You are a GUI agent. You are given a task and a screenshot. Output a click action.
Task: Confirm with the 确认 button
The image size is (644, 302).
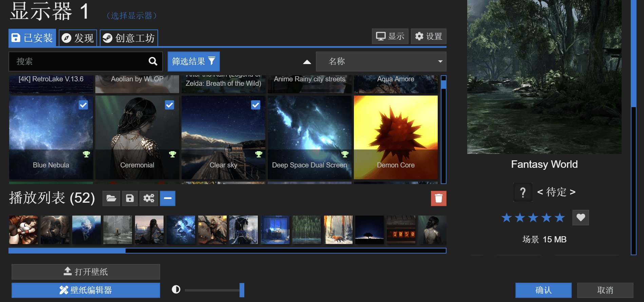pos(543,290)
